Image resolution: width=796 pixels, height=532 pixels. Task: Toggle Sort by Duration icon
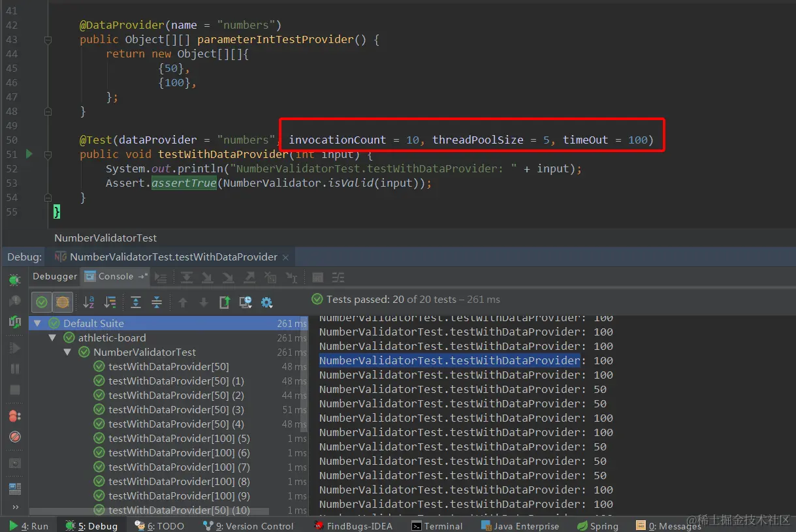click(x=110, y=302)
